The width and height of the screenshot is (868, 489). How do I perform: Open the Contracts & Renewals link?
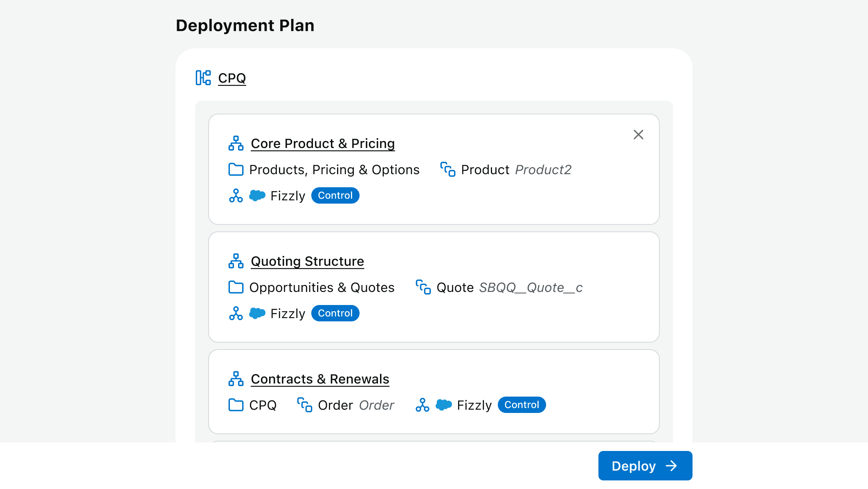pos(320,379)
